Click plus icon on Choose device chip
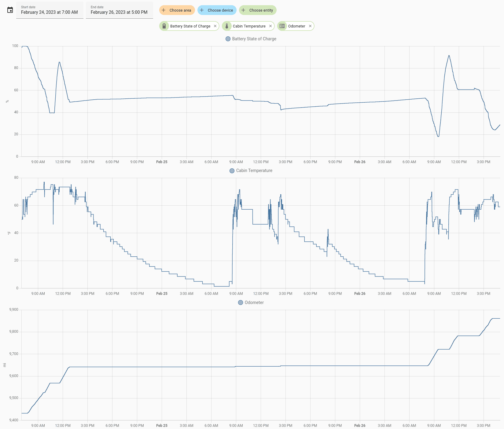Screen dimensions: 504x429 (x=202, y=10)
